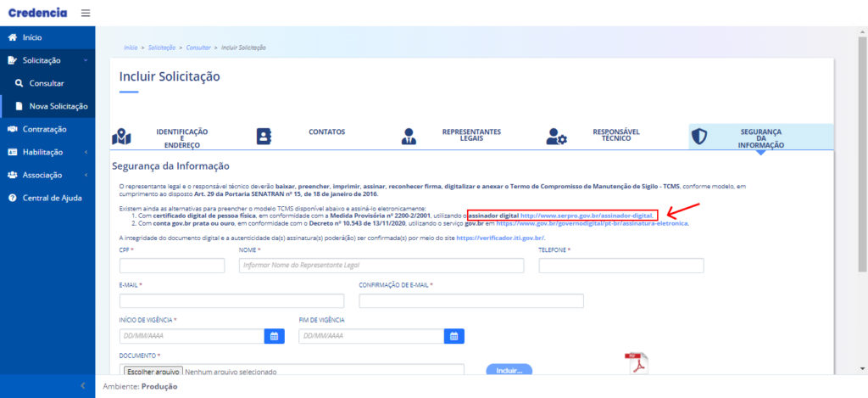
Task: Select Nova Solicitação in the sidebar
Action: pos(47,106)
